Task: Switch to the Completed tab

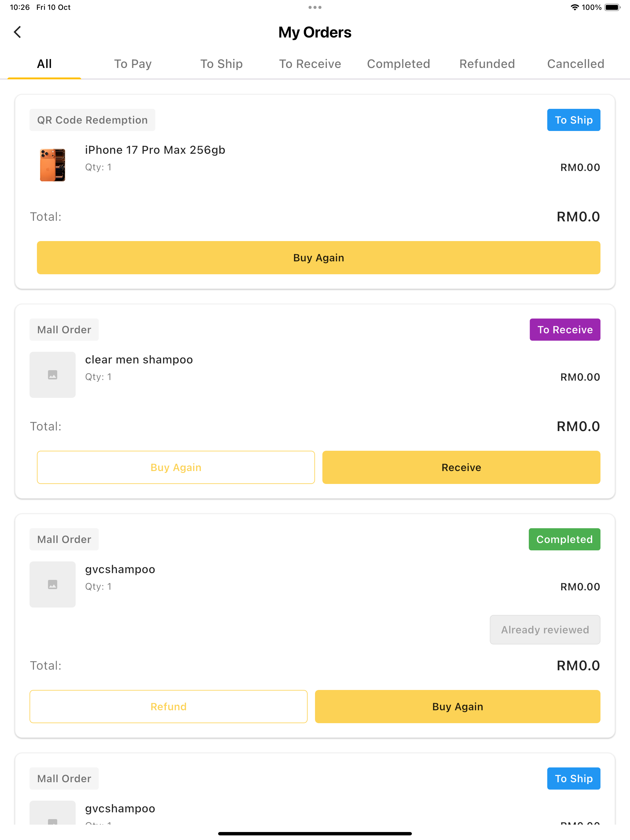Action: (x=399, y=64)
